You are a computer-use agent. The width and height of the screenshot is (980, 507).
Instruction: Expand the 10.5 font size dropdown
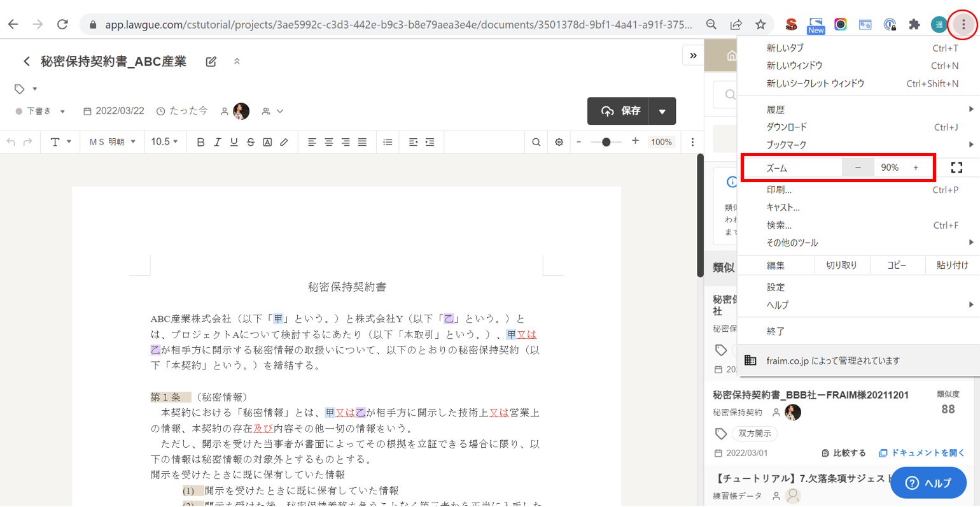point(164,142)
